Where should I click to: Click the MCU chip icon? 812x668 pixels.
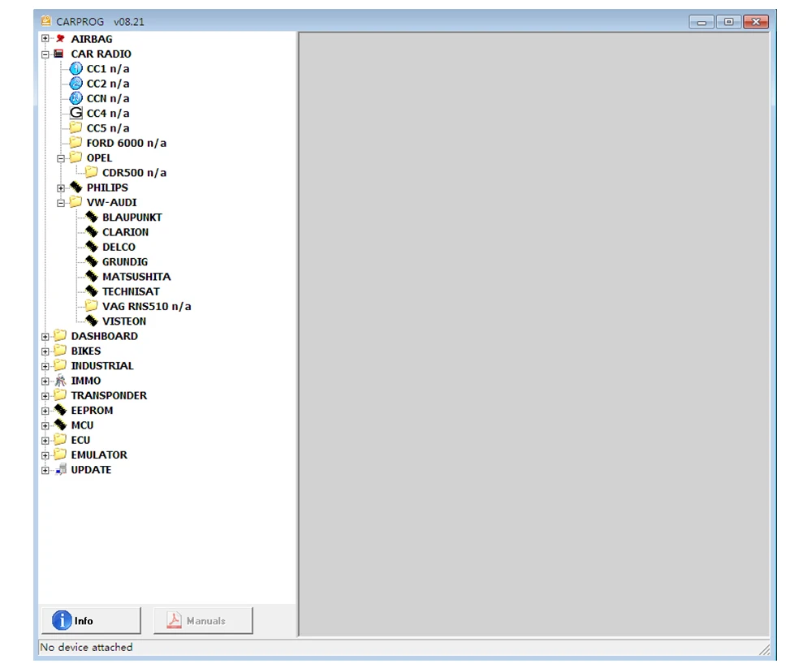coord(61,425)
